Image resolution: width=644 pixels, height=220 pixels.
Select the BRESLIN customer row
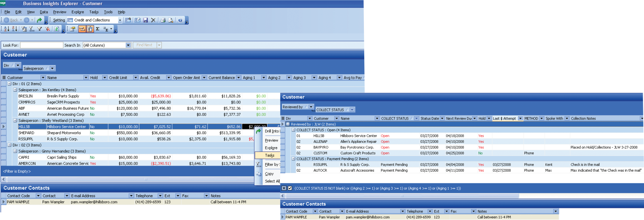tap(143, 96)
